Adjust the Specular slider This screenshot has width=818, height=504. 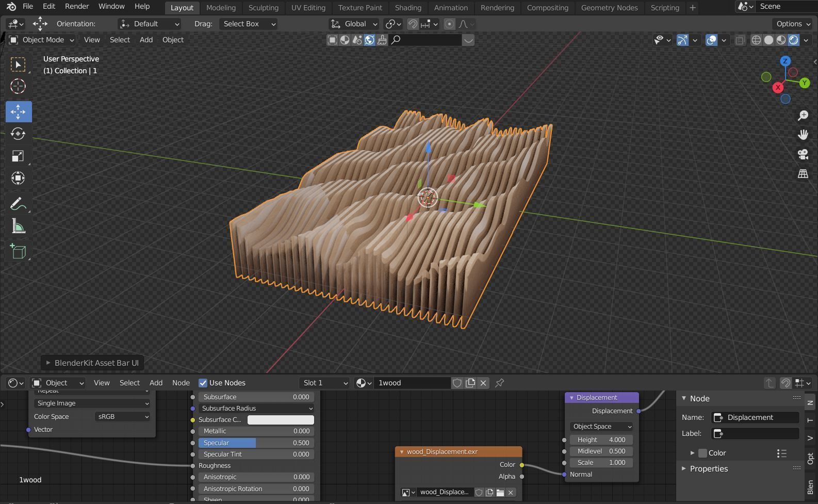[x=256, y=443]
